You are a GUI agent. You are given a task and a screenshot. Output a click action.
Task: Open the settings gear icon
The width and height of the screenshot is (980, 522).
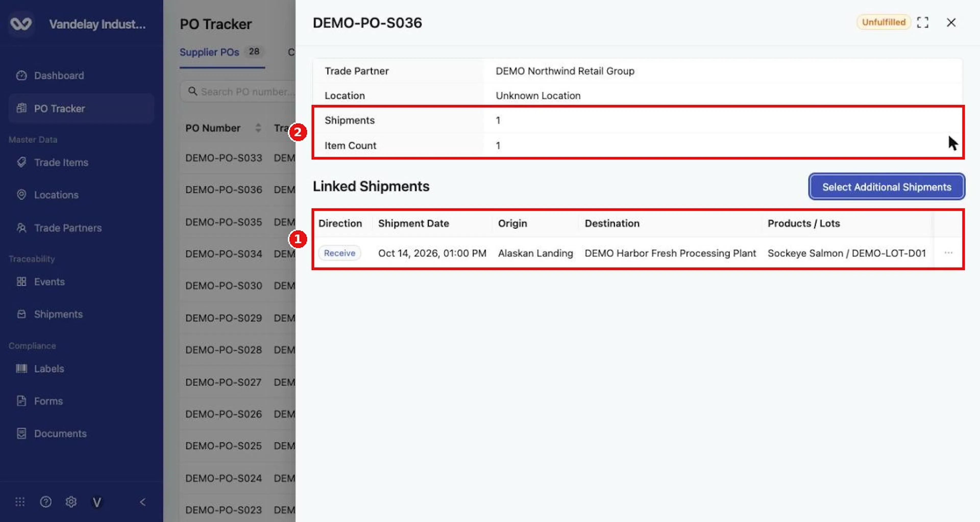click(x=71, y=502)
